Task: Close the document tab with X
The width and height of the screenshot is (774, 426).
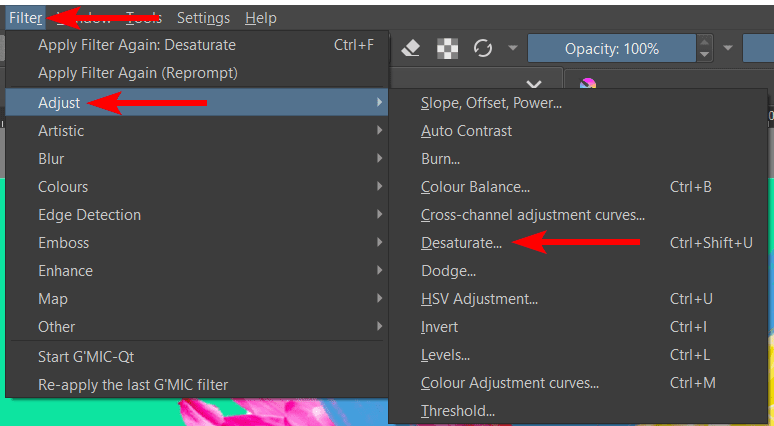Action: coord(534,85)
